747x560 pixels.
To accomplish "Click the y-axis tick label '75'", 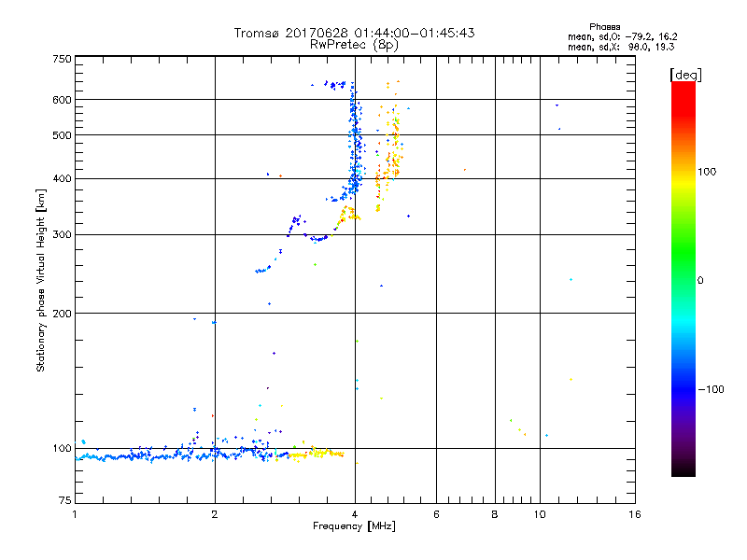I will pos(65,500).
